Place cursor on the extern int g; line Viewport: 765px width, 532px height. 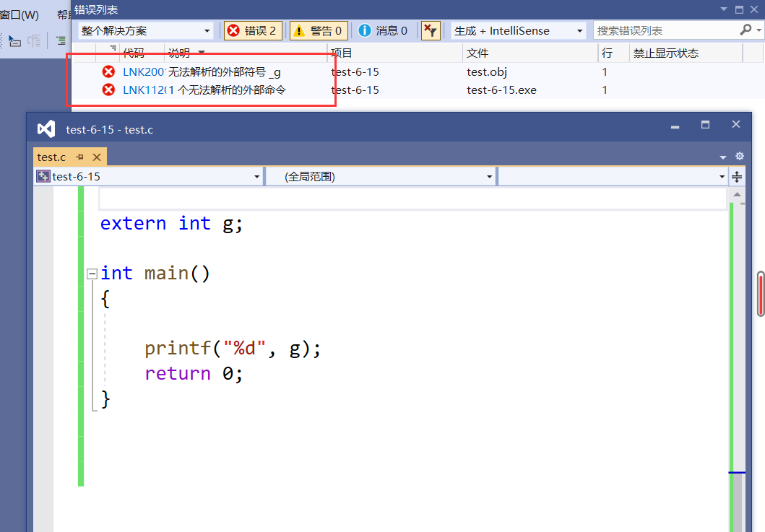pos(171,224)
